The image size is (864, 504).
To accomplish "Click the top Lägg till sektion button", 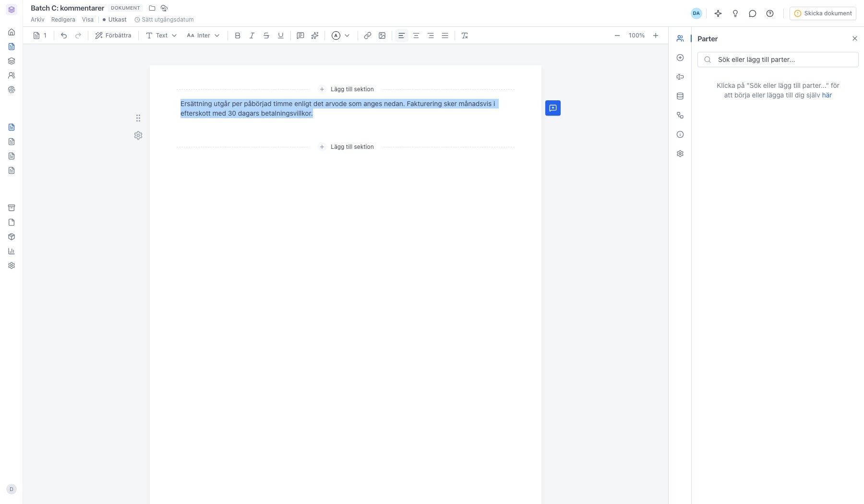I will pos(346,89).
